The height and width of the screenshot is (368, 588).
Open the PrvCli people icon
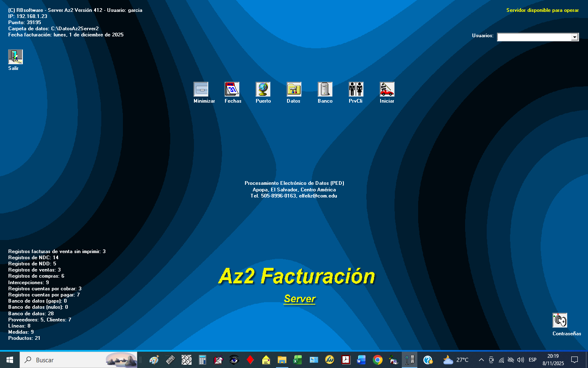tap(356, 89)
